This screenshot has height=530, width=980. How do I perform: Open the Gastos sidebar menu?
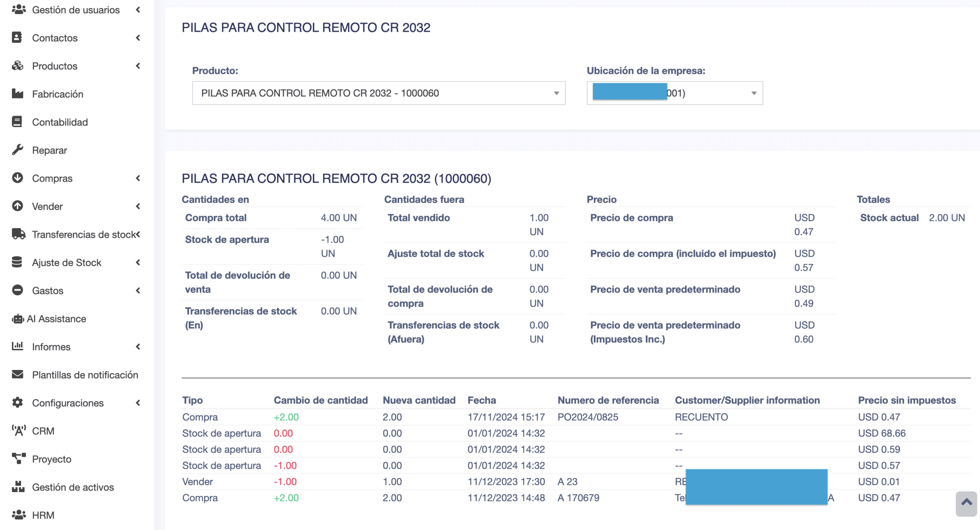coord(47,291)
